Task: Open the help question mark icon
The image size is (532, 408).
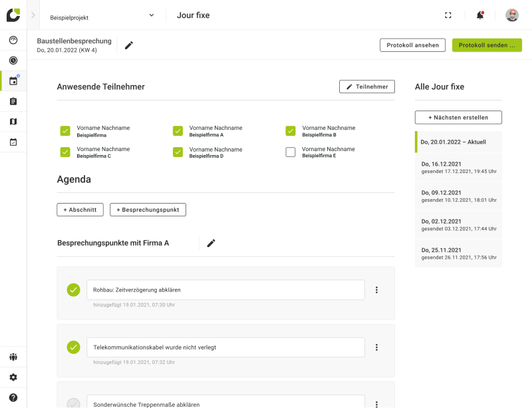Action: click(13, 397)
